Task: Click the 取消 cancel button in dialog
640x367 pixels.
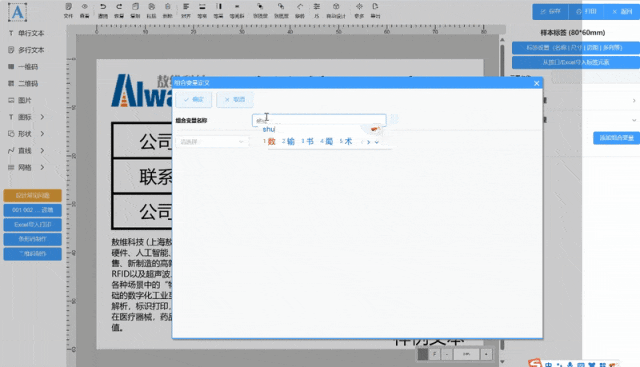Action: 235,99
